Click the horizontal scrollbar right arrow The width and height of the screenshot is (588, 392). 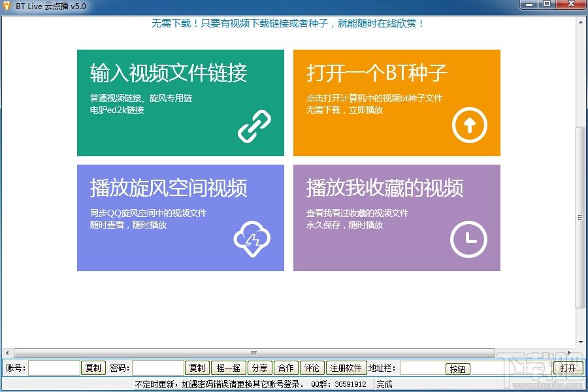[569, 353]
